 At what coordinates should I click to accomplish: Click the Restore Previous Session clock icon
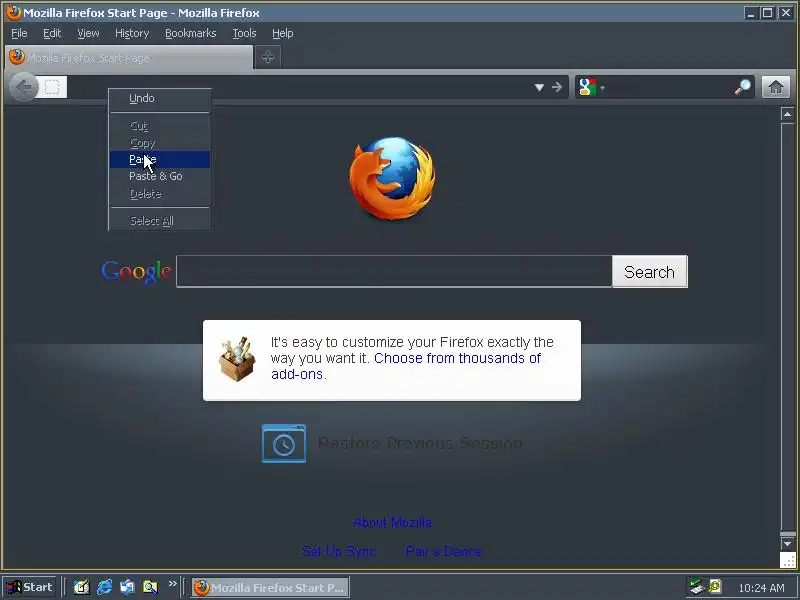tap(284, 443)
